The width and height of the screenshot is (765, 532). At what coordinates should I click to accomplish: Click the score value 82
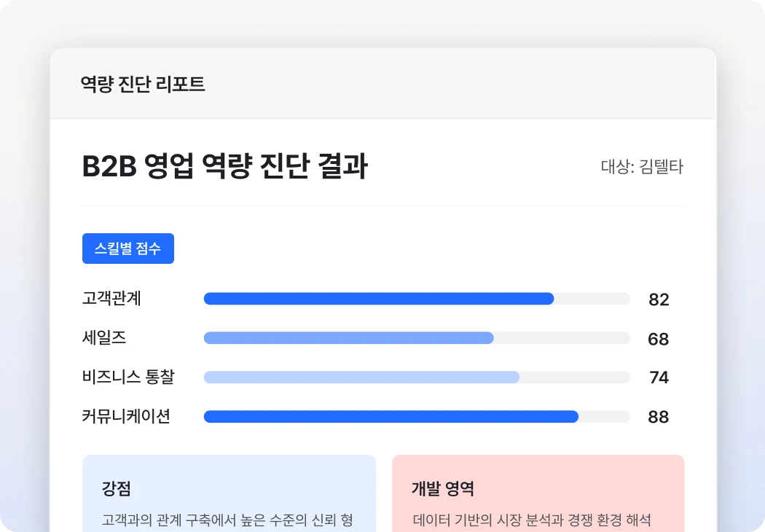pos(659,300)
